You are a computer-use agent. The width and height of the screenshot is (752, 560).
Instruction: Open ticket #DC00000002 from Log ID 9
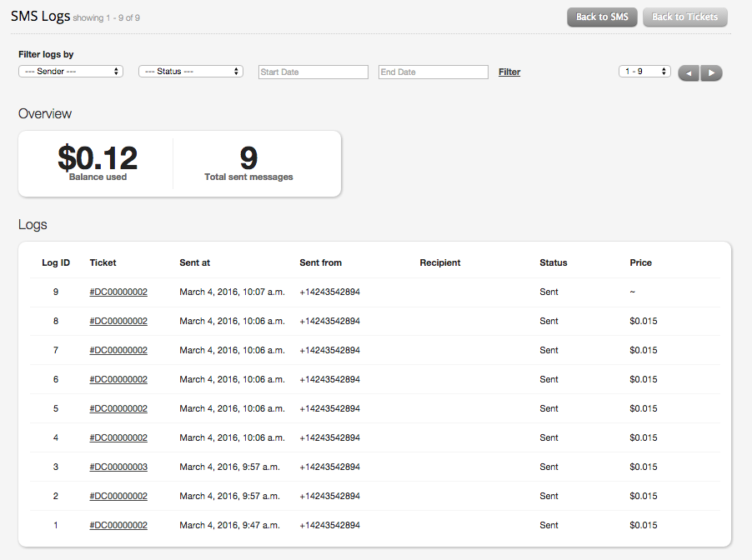point(118,292)
